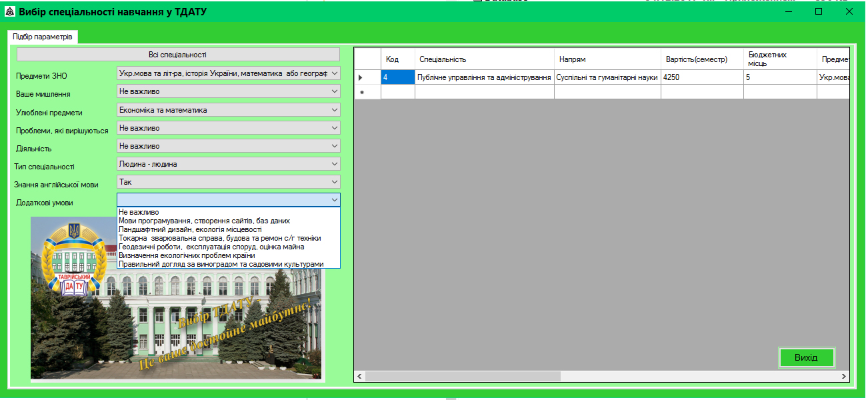This screenshot has width=868, height=400.
Task: Click the row selector arrow of row 4
Action: click(367, 77)
